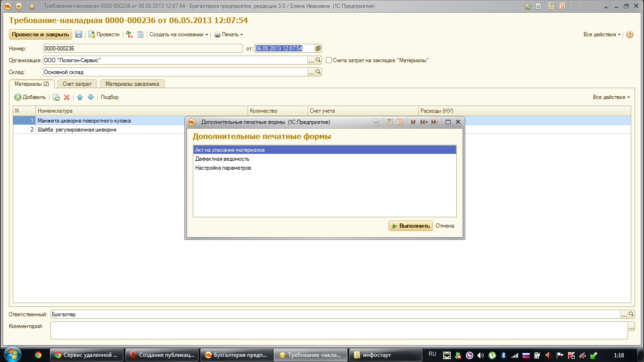Search organization with magnifier icon
The height and width of the screenshot is (362, 644).
(318, 60)
